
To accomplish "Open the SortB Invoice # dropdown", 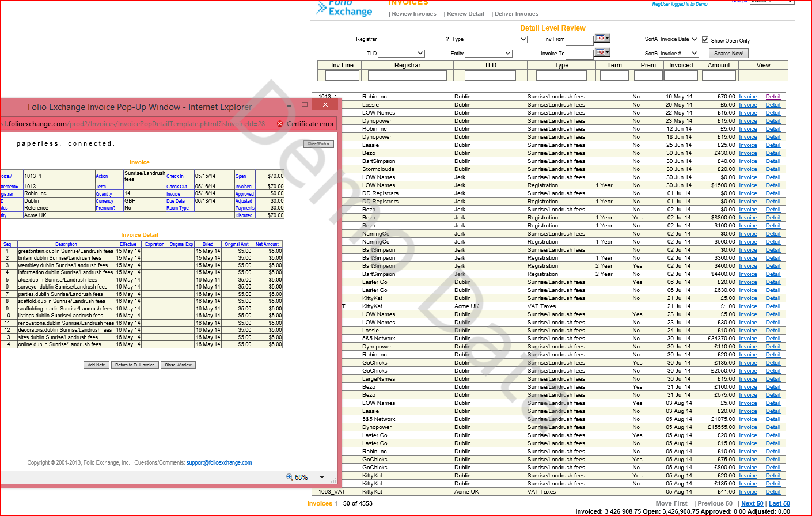I will point(678,54).
